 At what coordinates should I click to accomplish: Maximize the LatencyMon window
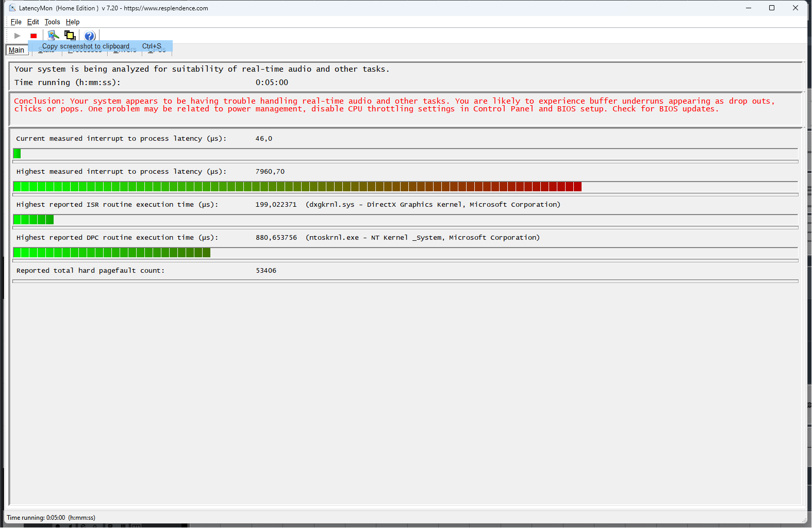tap(772, 8)
